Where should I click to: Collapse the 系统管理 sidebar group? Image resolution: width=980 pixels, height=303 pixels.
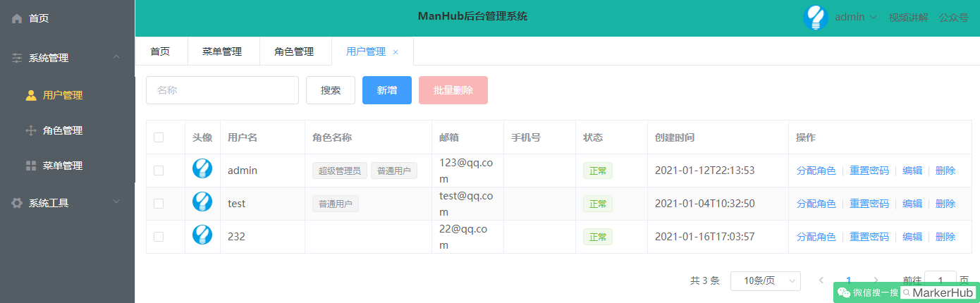tap(116, 58)
